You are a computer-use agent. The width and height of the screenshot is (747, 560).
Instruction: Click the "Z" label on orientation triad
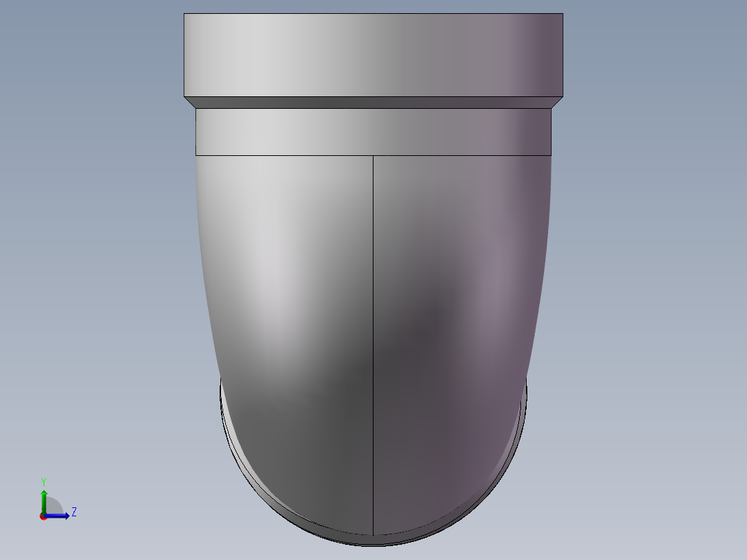74,512
